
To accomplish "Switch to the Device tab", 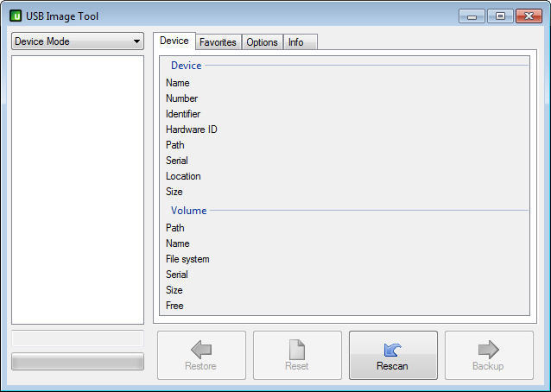I will click(174, 41).
